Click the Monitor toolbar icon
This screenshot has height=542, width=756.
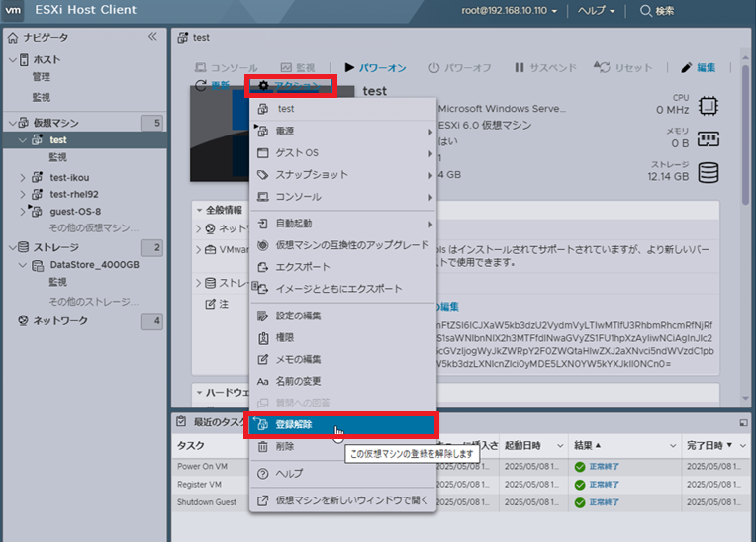tap(286, 68)
